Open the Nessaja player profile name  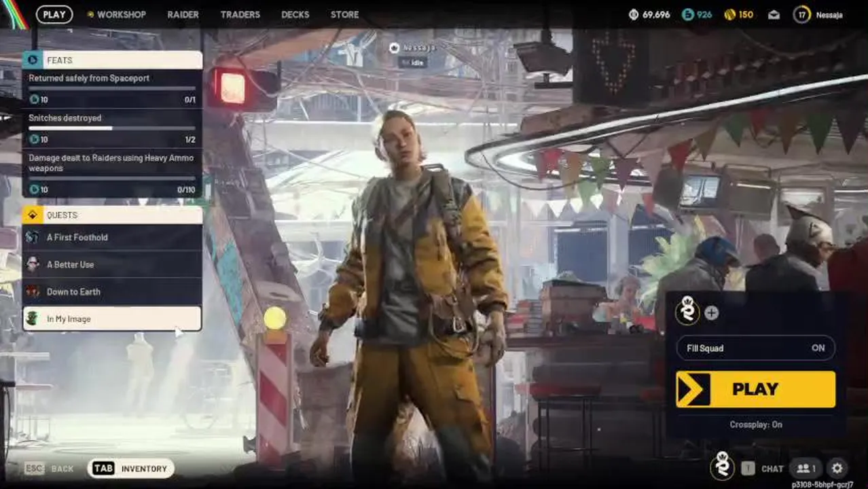point(829,15)
